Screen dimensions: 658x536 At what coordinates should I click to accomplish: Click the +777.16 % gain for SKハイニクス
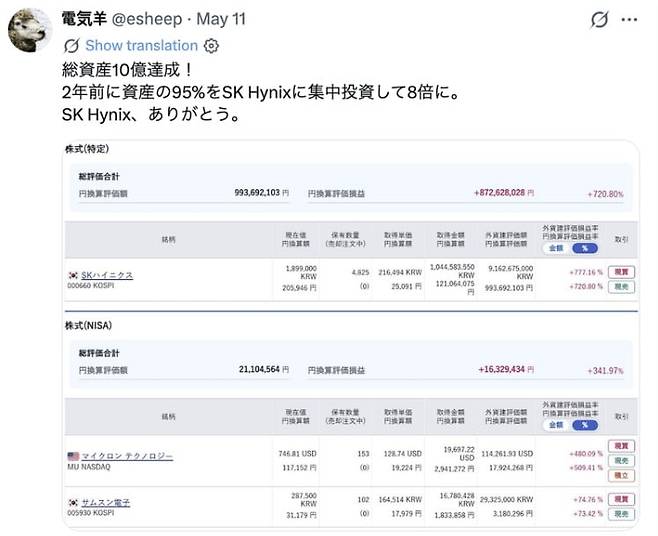pyautogui.click(x=586, y=272)
